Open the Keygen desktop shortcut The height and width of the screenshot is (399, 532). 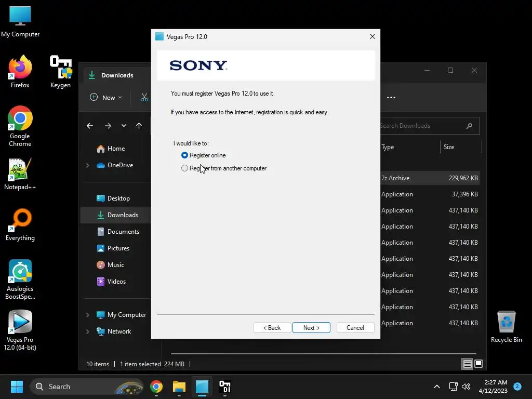(x=60, y=72)
